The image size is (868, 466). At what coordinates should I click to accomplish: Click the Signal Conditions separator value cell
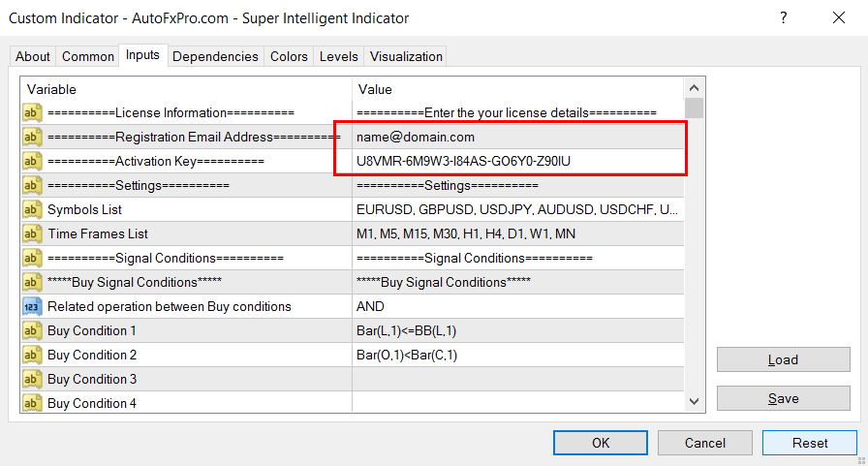tap(518, 258)
